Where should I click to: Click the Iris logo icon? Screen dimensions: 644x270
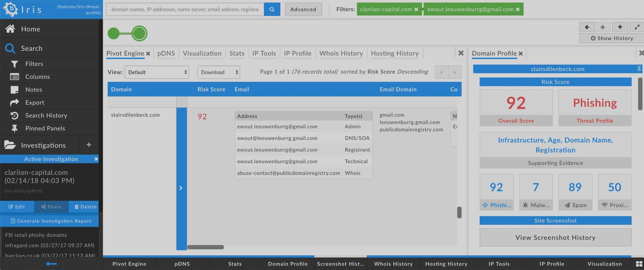coord(10,9)
